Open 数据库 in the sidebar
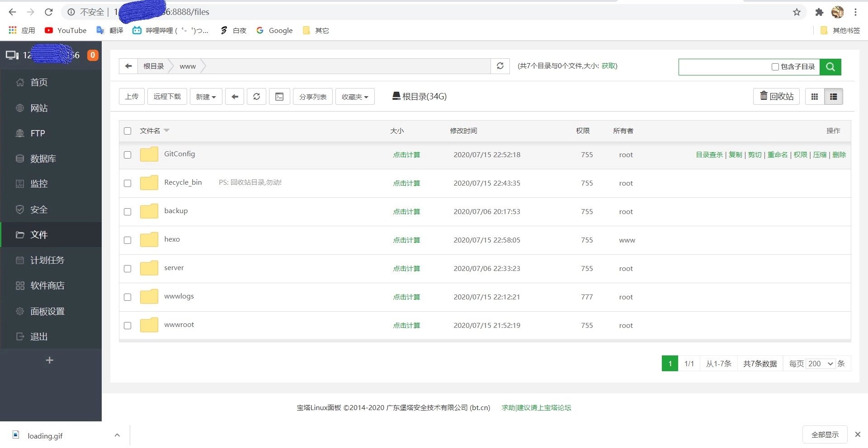868x448 pixels. pos(51,159)
